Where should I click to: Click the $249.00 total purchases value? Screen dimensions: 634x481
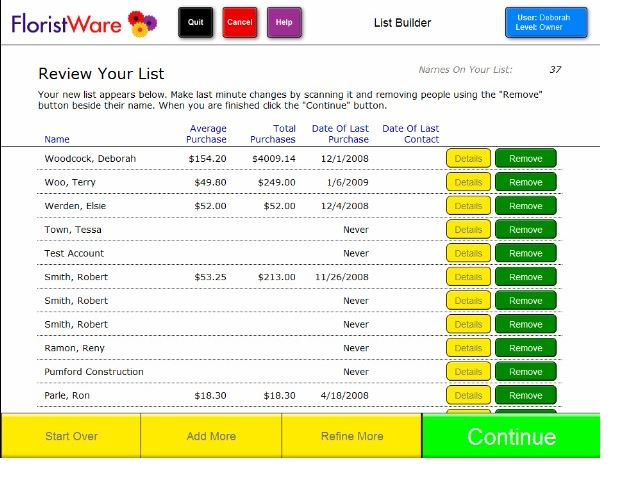277,182
